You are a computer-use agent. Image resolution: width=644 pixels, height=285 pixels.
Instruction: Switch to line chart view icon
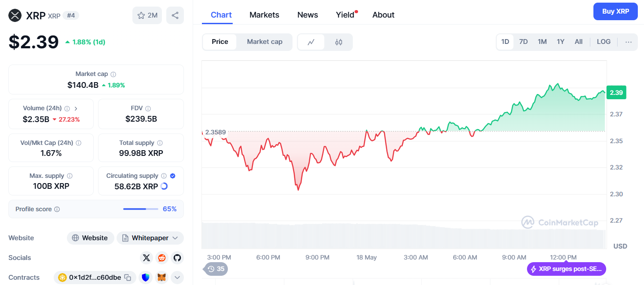pyautogui.click(x=311, y=42)
